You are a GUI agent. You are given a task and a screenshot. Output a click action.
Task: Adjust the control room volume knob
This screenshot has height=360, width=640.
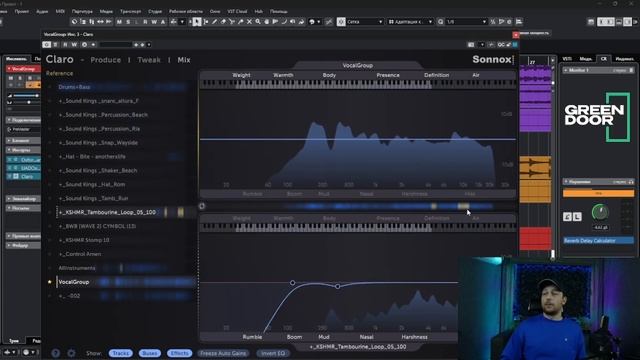coord(600,212)
